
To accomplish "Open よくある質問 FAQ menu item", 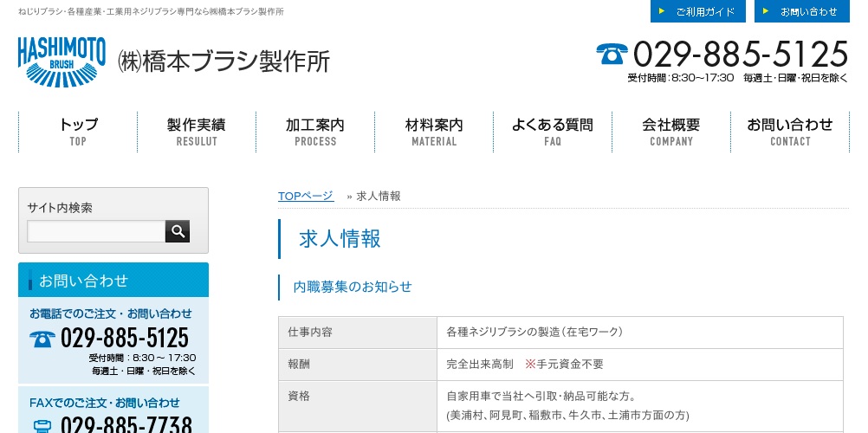I will pos(553,132).
